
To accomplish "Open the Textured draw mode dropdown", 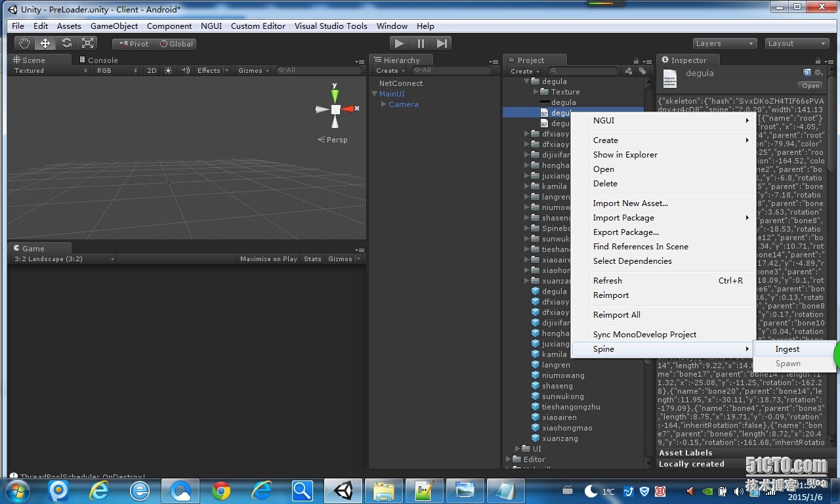I will (50, 70).
